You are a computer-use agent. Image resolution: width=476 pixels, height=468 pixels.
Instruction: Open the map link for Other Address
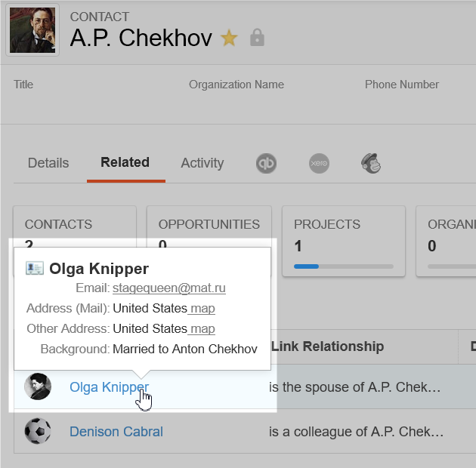pyautogui.click(x=201, y=328)
